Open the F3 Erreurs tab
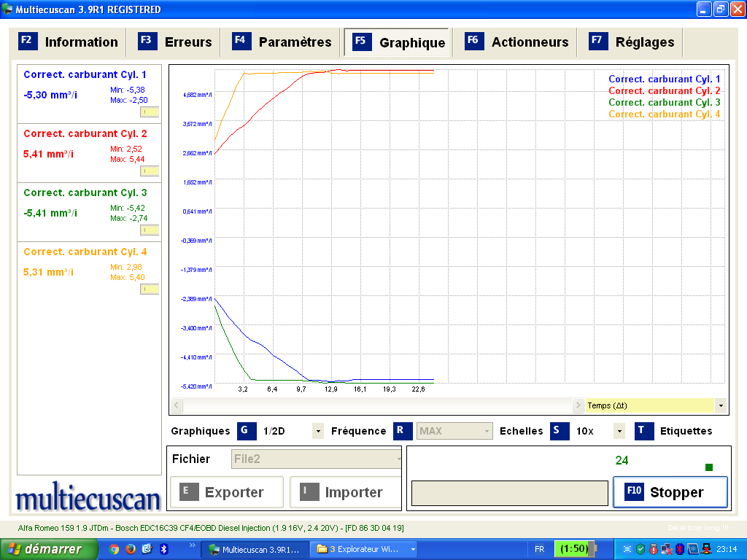Image resolution: width=747 pixels, height=560 pixels. tap(176, 42)
